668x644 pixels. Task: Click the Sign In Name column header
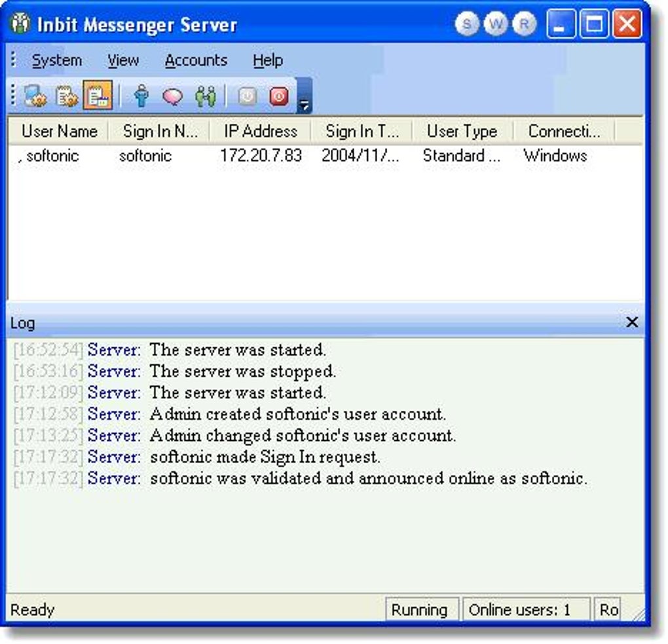159,131
